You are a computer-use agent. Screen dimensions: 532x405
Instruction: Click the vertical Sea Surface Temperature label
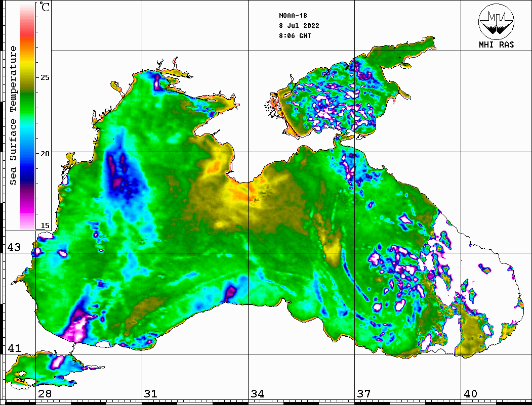pyautogui.click(x=13, y=115)
